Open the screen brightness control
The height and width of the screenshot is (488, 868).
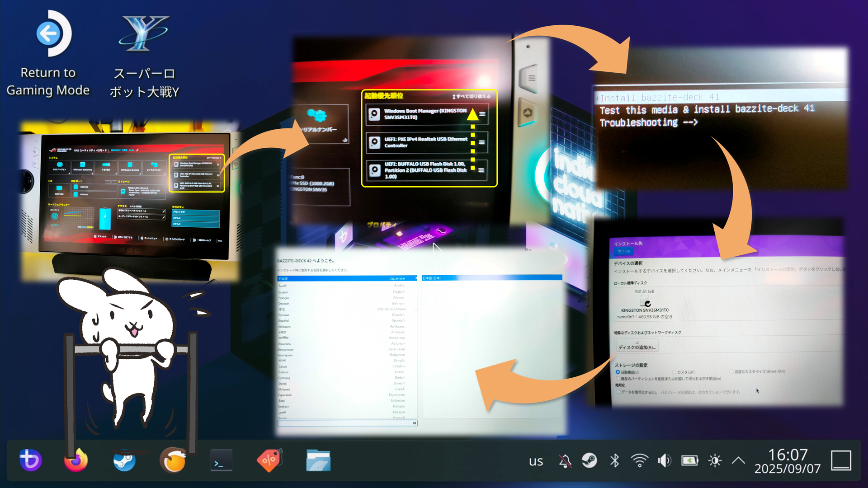click(x=715, y=461)
